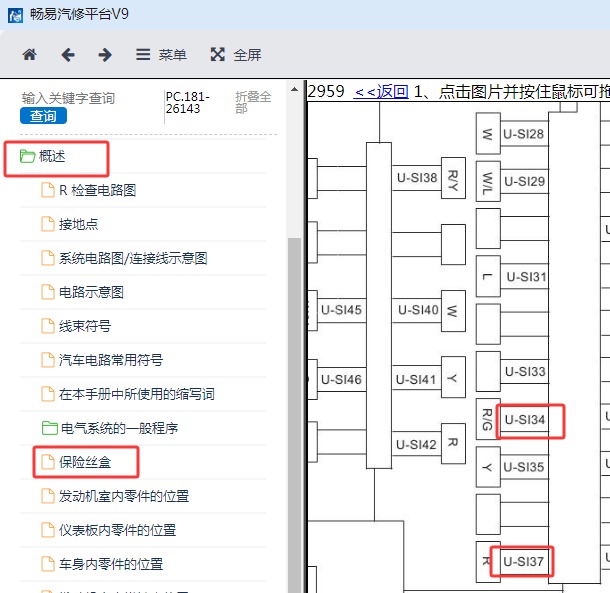Click document icon beside 汽车电路常用符号
This screenshot has height=593, width=610.
tap(48, 360)
